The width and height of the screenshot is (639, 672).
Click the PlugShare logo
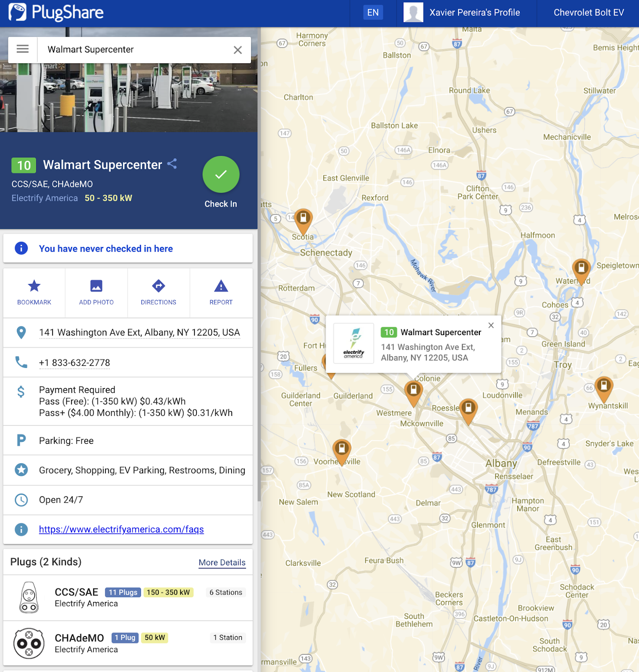[56, 13]
